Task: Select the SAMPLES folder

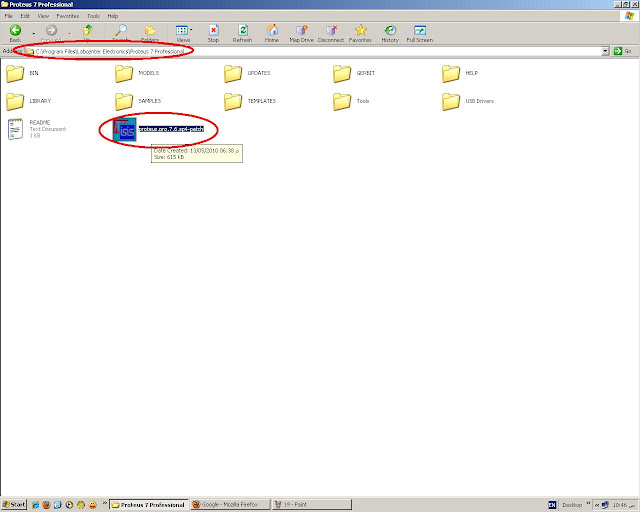Action: tap(138, 101)
